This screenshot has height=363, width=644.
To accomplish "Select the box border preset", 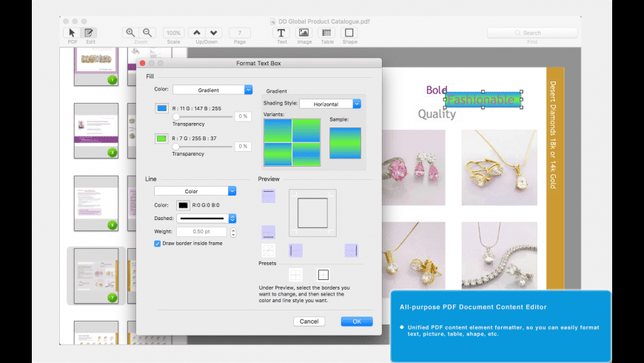I will (x=323, y=275).
